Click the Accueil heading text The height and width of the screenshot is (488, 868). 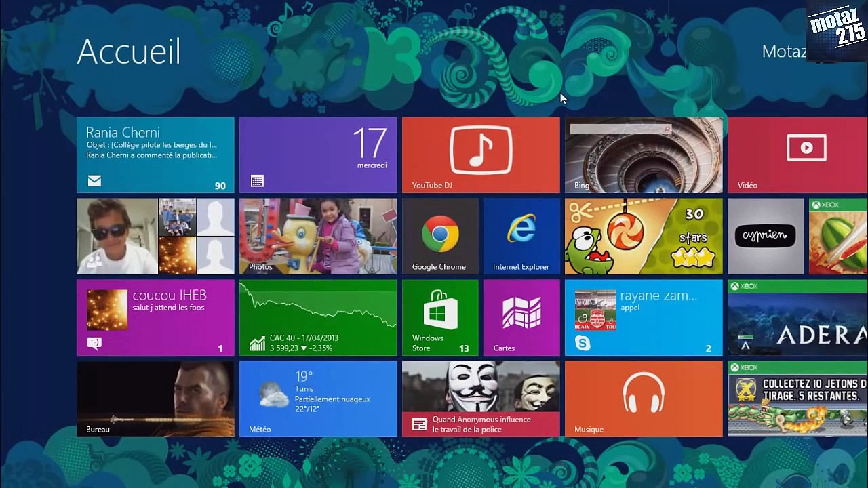[x=129, y=52]
